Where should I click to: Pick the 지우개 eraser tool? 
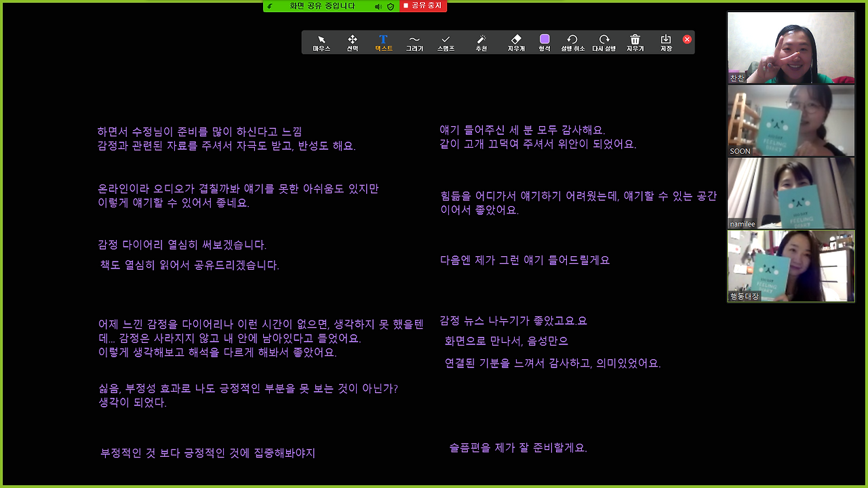click(516, 42)
